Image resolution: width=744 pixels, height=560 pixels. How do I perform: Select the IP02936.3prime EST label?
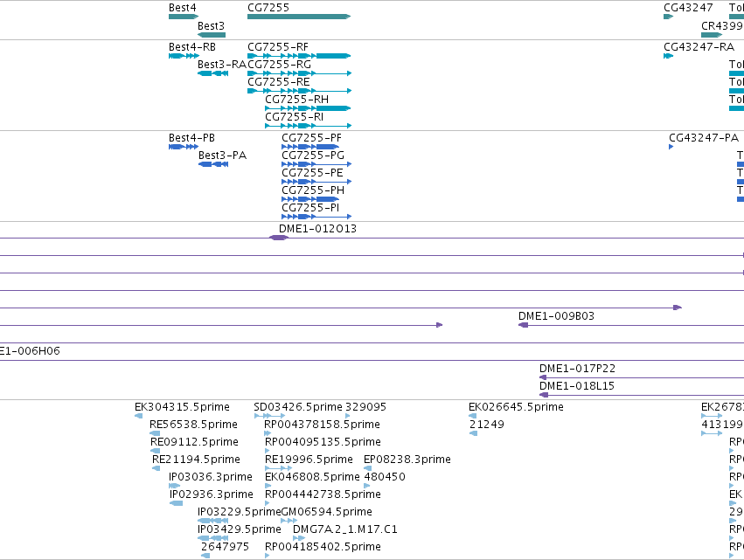pyautogui.click(x=212, y=494)
